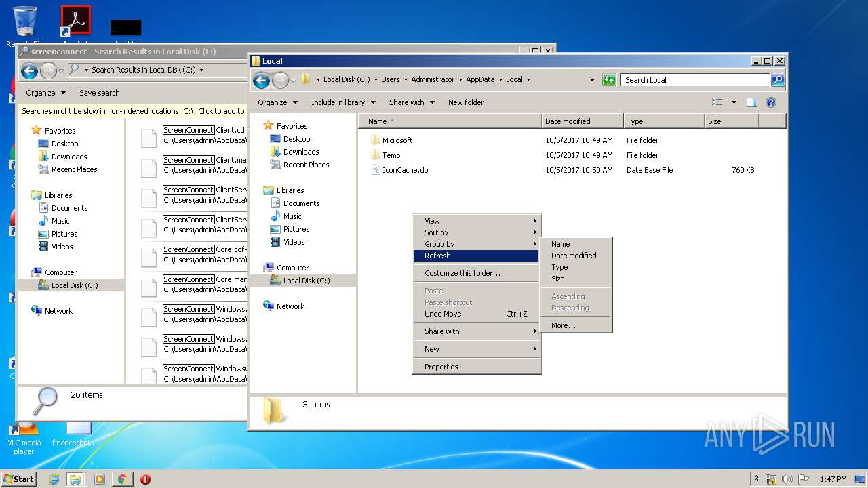
Task: Open the Sort by submenu
Action: 476,232
